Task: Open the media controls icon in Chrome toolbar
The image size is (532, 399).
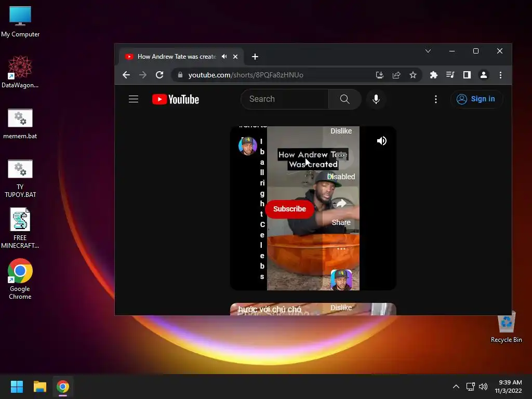Action: (450, 75)
